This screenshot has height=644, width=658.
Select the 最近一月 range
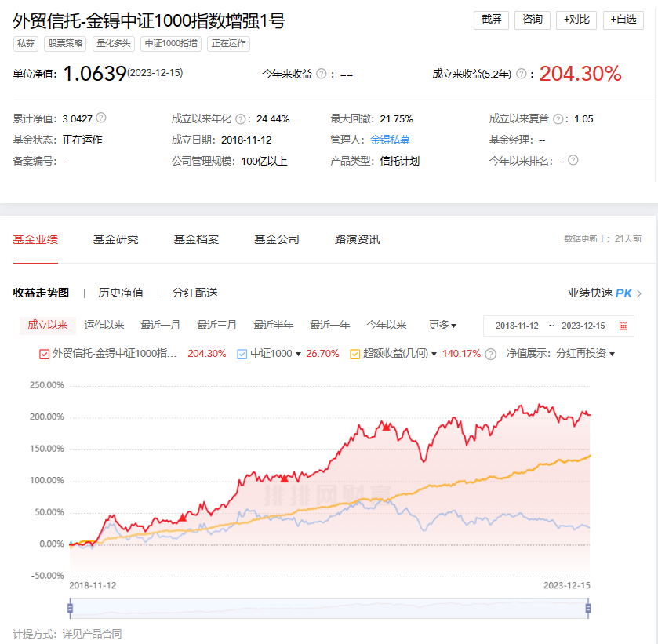(x=160, y=325)
